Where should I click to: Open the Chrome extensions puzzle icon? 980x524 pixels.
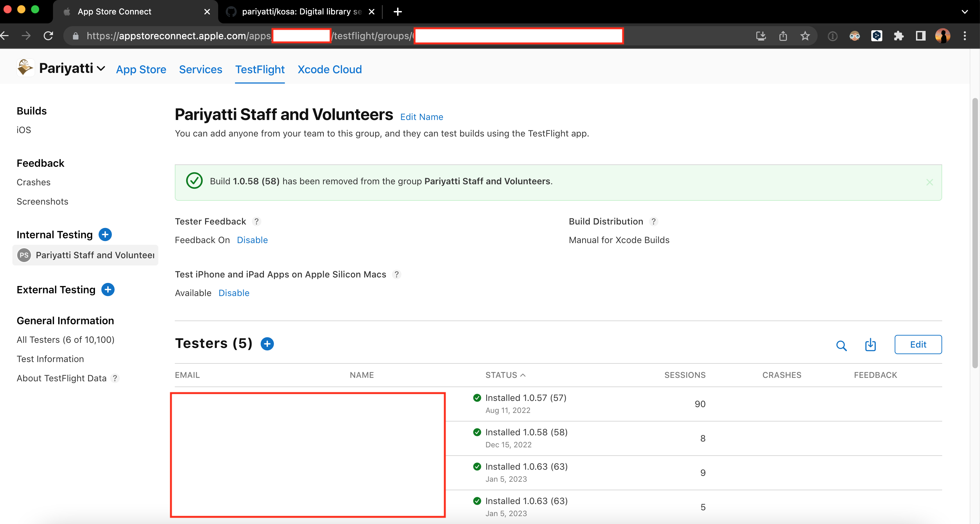coord(898,36)
